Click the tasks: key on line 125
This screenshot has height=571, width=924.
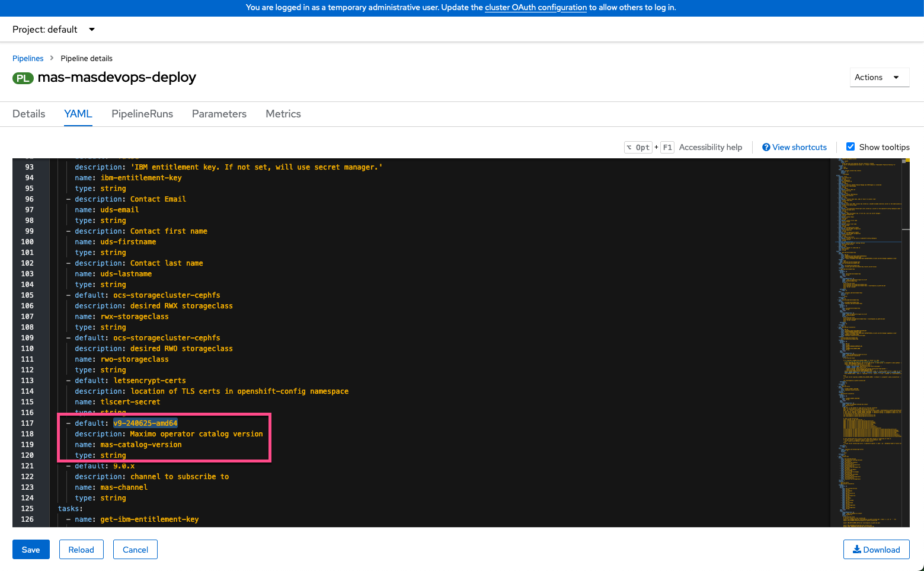70,509
